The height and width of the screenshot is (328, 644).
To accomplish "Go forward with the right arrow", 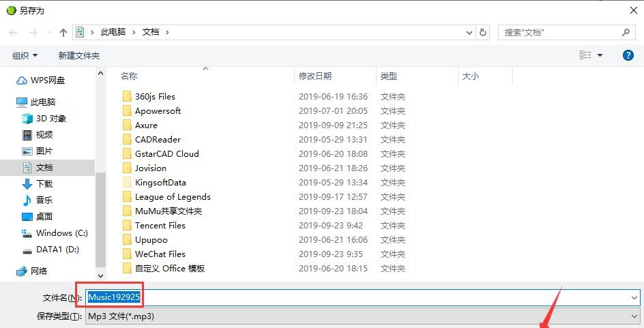I will tap(33, 33).
